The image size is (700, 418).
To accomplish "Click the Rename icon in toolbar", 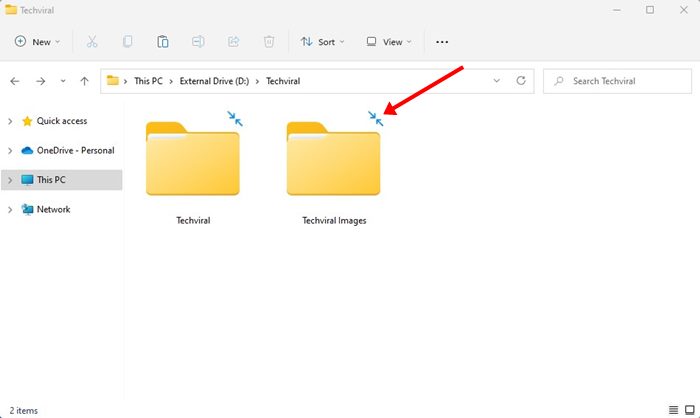I will tap(198, 42).
